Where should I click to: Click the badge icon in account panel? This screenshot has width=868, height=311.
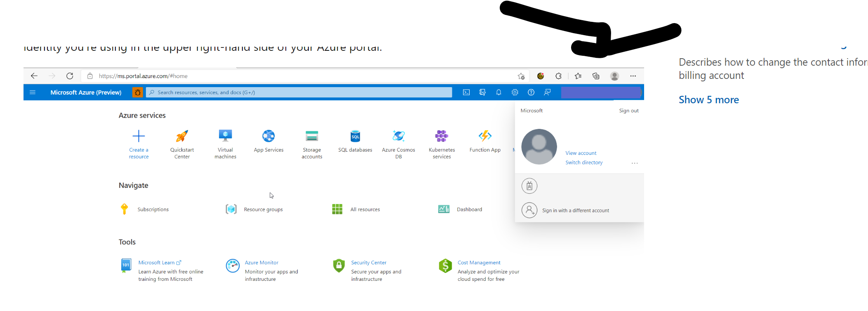[x=529, y=186]
